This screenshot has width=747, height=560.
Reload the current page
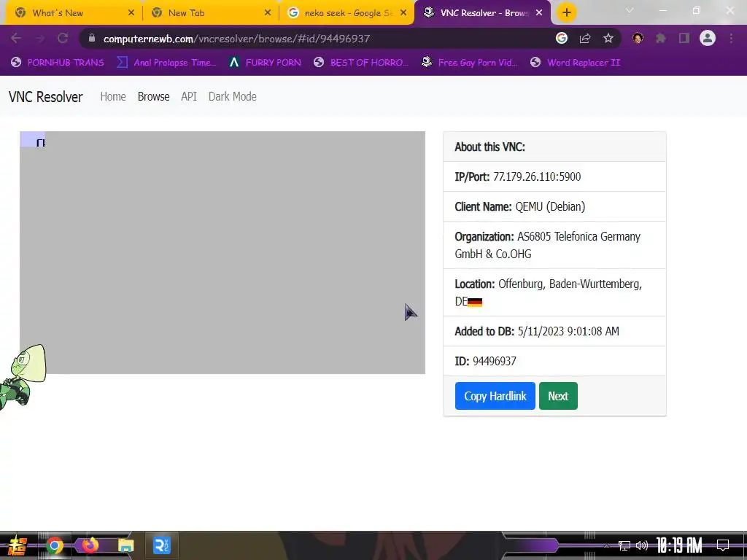(63, 38)
